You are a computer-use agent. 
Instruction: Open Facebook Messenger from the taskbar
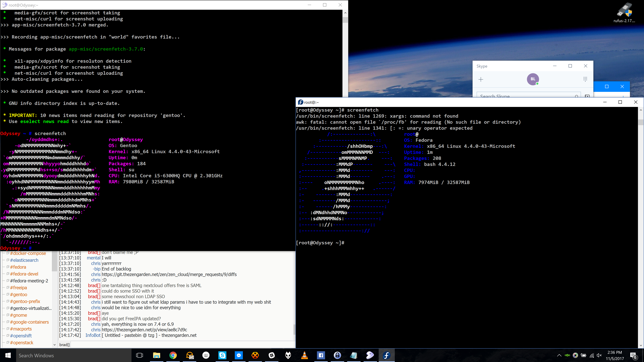(239, 355)
